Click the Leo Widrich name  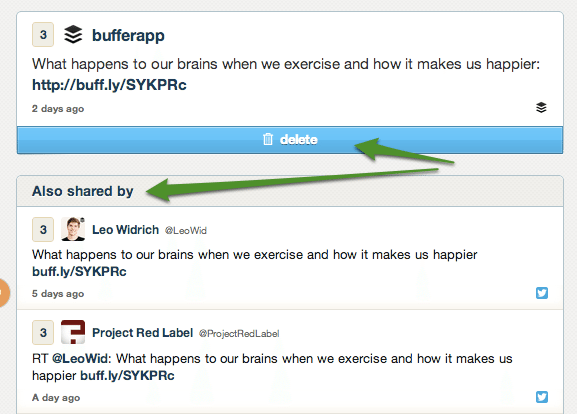[125, 230]
